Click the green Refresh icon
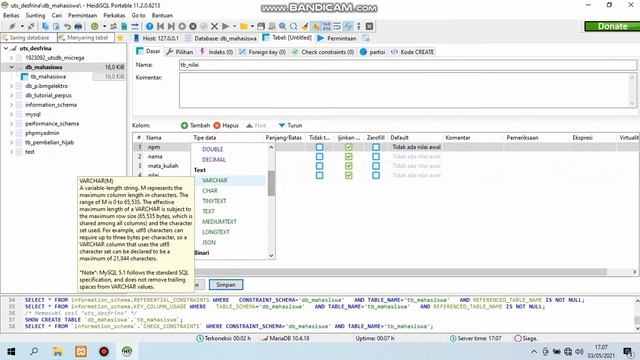 pos(94,26)
